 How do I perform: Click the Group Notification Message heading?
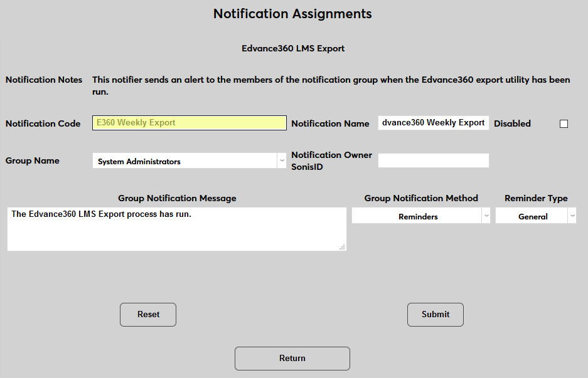click(x=177, y=198)
